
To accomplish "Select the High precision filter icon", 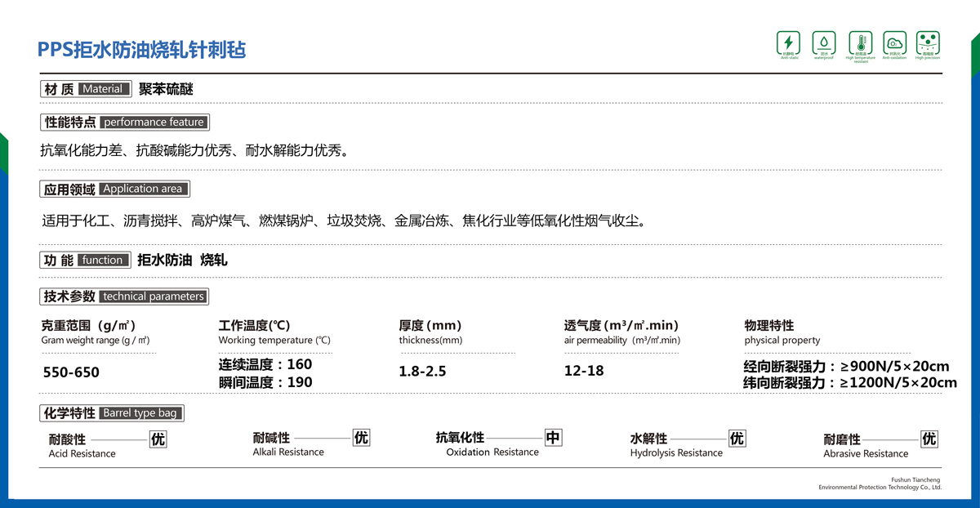I will [928, 42].
